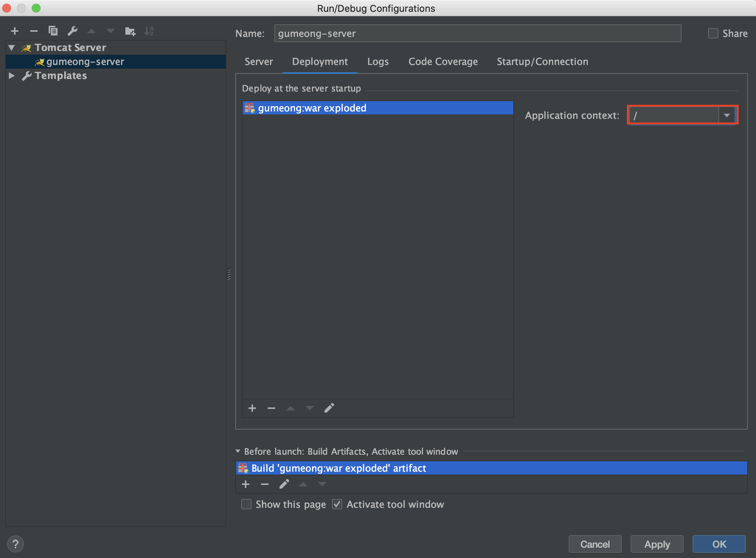Remove selected configuration with minus icon

coord(34,31)
